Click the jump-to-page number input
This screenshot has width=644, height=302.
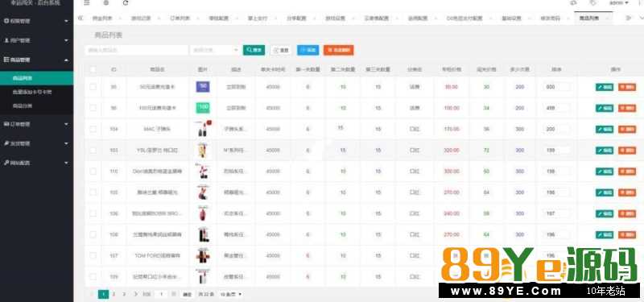162,294
